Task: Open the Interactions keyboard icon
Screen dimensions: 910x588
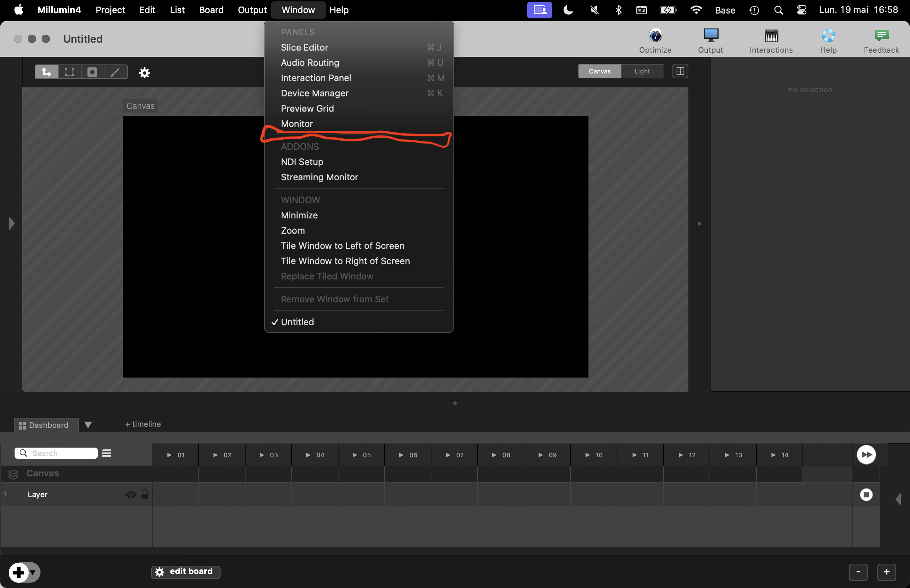Action: [x=771, y=35]
